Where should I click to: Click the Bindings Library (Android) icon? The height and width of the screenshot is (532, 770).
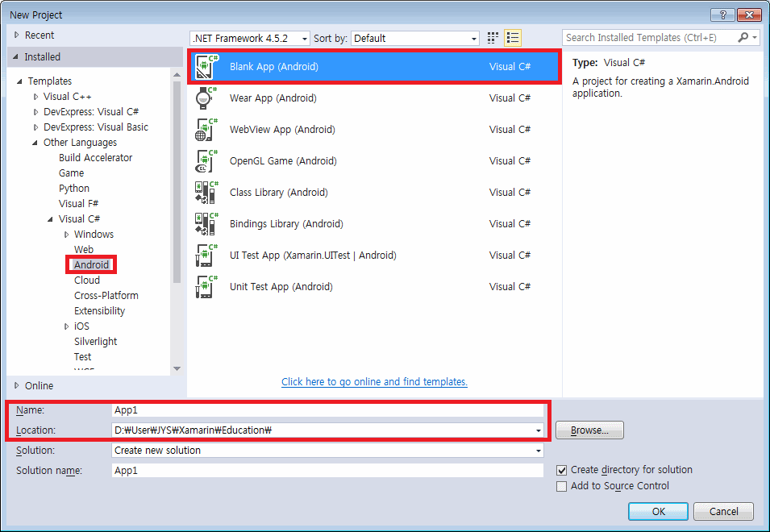[206, 224]
